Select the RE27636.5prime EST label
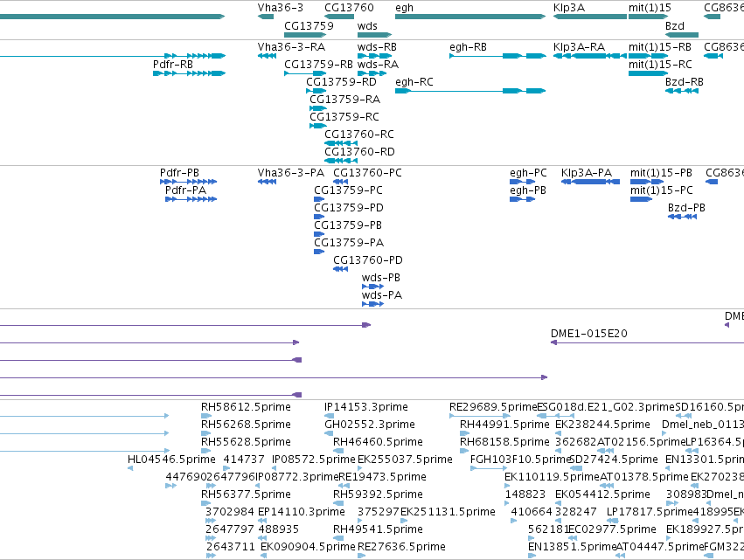744x560 pixels. (x=401, y=548)
